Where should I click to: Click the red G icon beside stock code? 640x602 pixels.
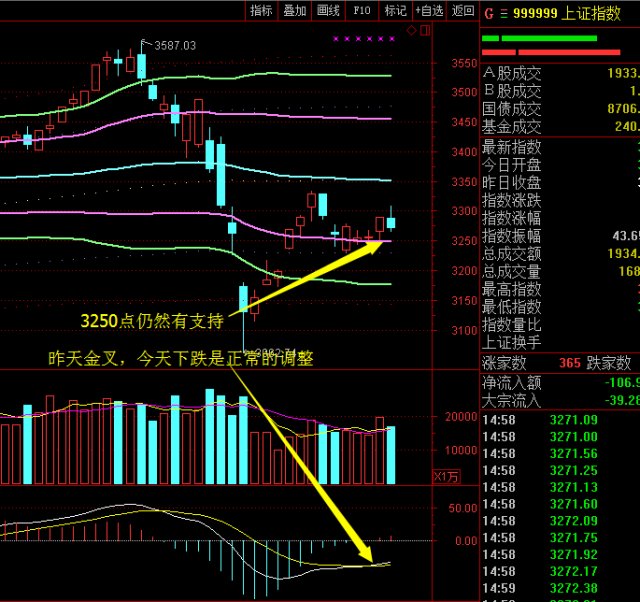click(489, 14)
